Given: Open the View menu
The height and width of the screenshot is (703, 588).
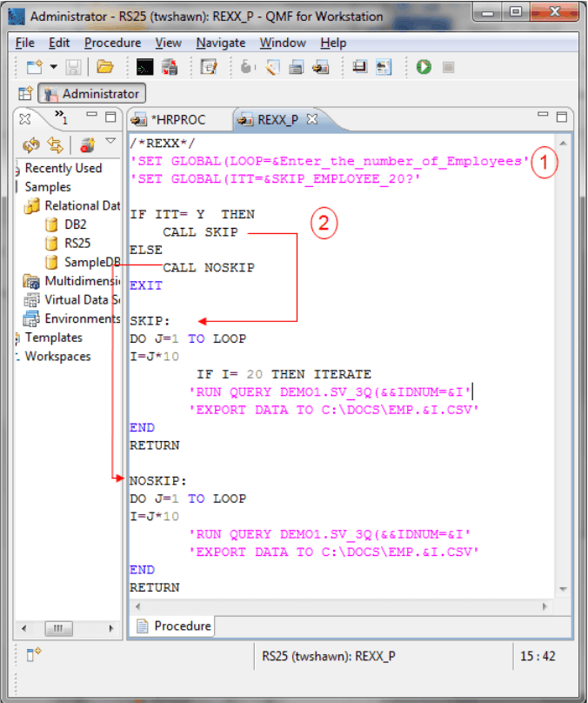Looking at the screenshot, I should pos(169,43).
